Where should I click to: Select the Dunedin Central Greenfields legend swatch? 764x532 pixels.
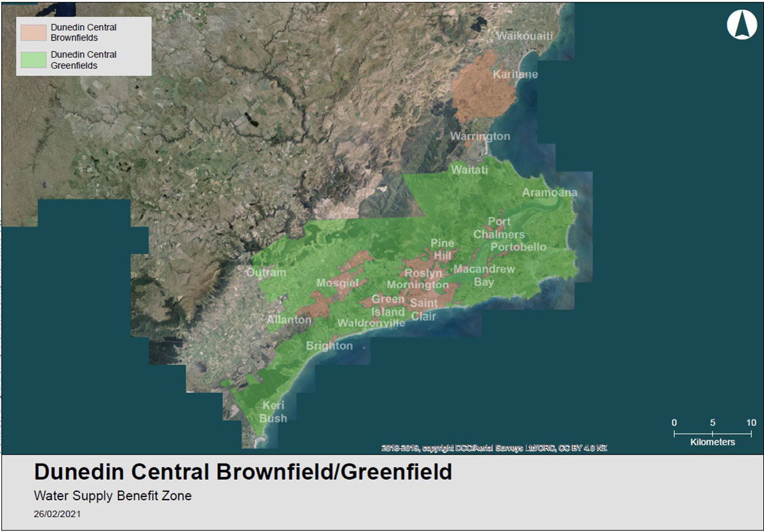pos(33,59)
